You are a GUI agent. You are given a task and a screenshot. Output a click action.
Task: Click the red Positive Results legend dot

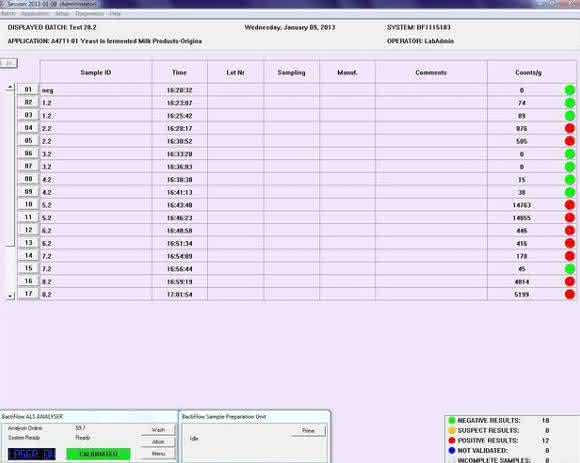click(452, 440)
